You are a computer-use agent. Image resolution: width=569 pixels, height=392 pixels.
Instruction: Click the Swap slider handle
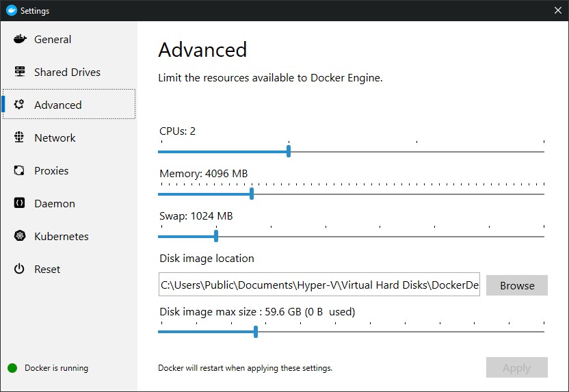point(216,236)
